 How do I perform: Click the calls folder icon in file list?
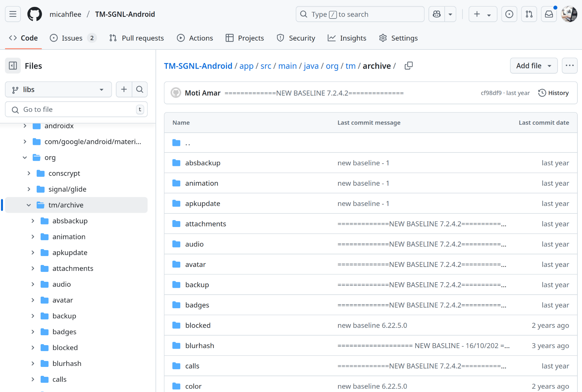176,366
